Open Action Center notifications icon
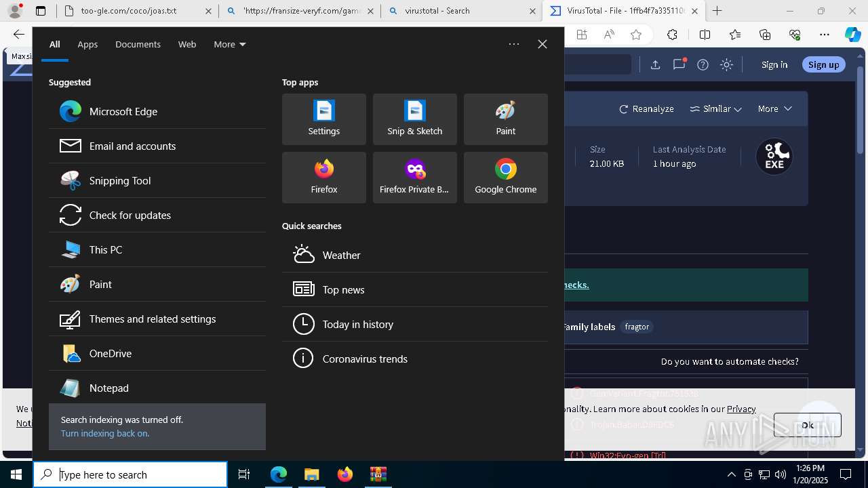The image size is (868, 488). [x=846, y=474]
